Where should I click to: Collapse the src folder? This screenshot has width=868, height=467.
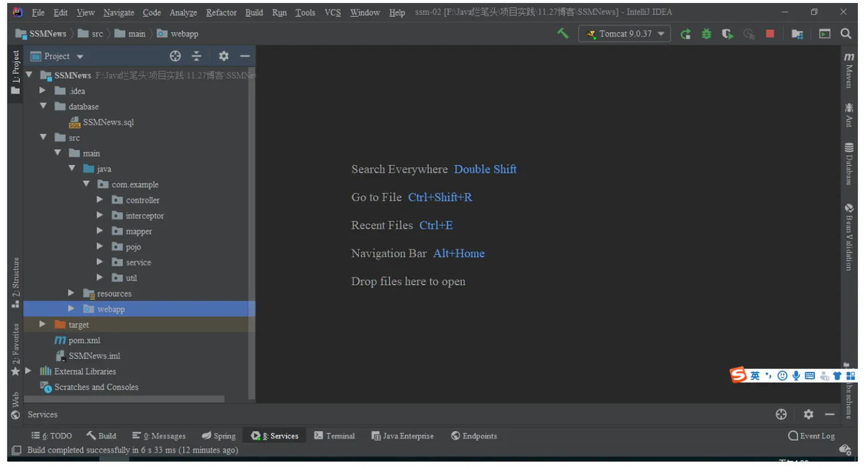43,137
